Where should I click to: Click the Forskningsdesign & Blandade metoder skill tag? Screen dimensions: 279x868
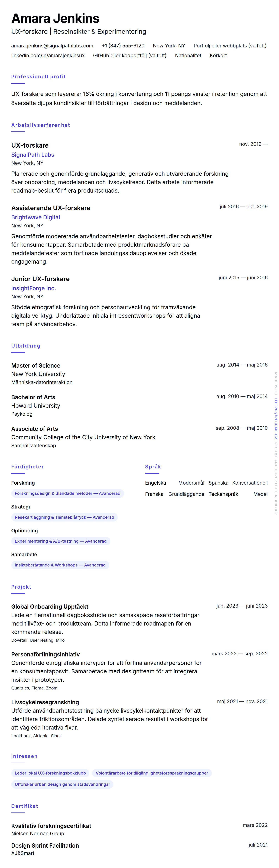click(x=67, y=493)
